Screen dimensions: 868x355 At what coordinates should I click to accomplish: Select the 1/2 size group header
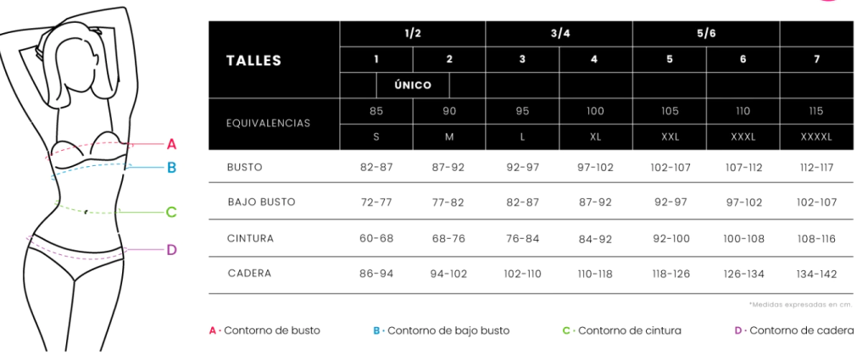[x=413, y=32]
